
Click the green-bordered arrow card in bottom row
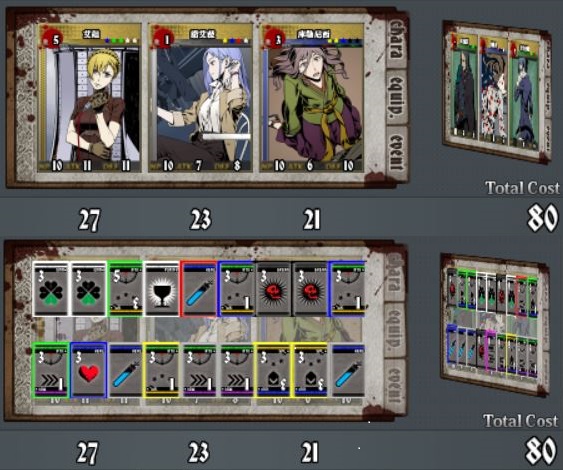(x=51, y=370)
